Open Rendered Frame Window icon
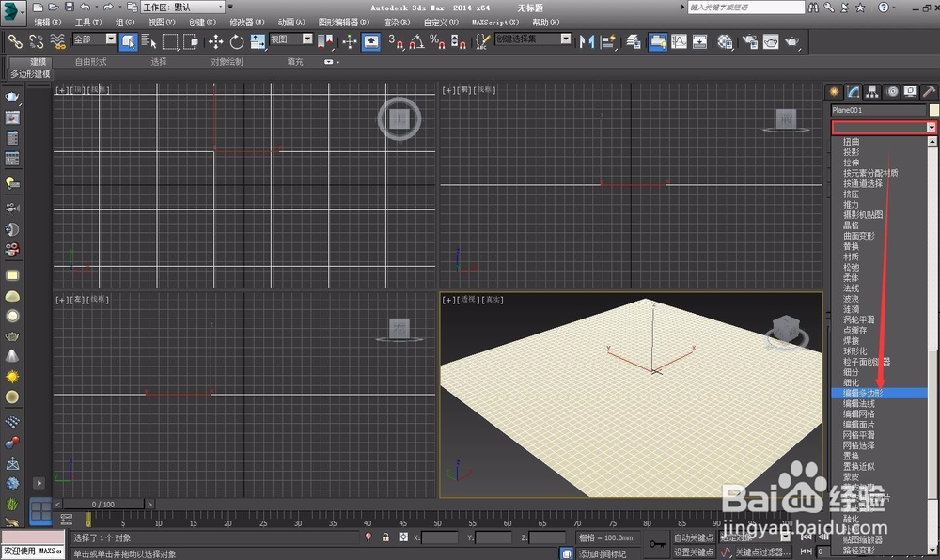This screenshot has height=560, width=940. [771, 41]
